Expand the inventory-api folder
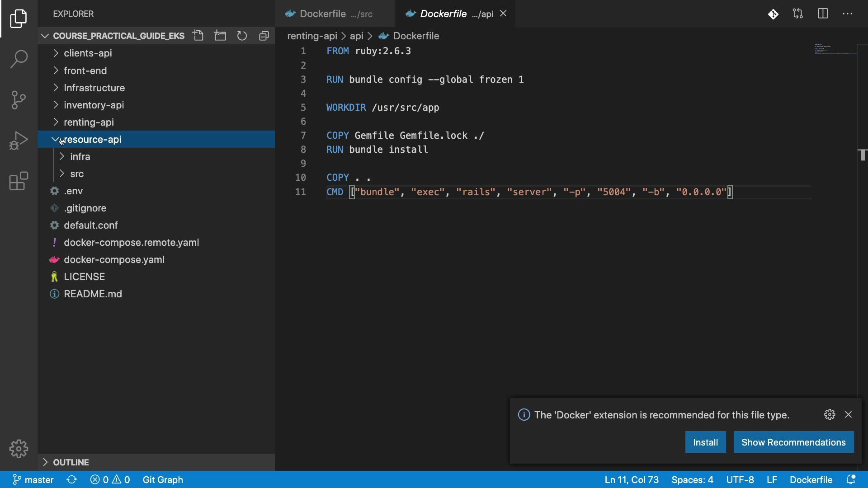This screenshot has height=488, width=868. pos(94,105)
